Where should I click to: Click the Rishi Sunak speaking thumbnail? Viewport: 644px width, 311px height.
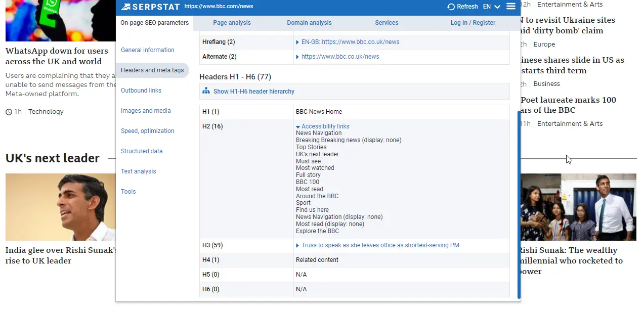61,207
